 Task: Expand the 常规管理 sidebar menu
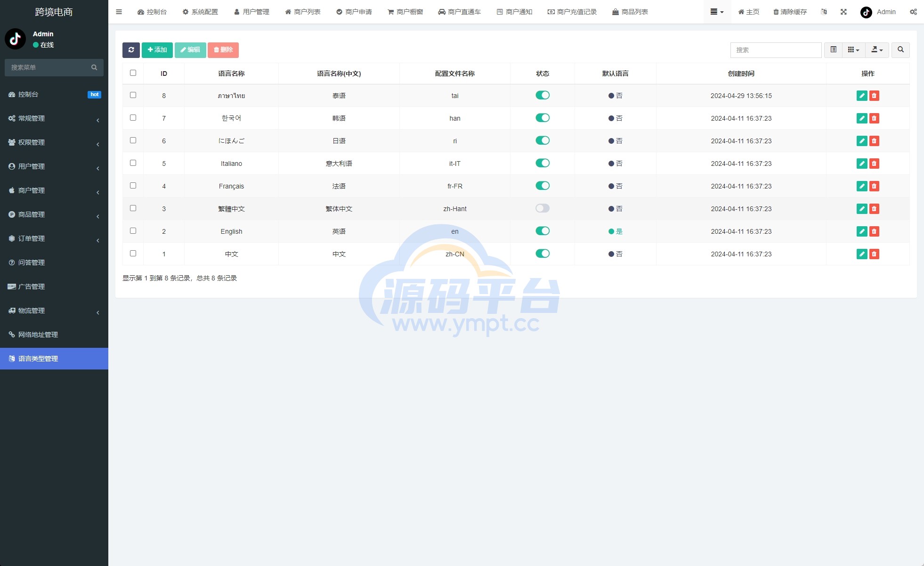point(54,119)
